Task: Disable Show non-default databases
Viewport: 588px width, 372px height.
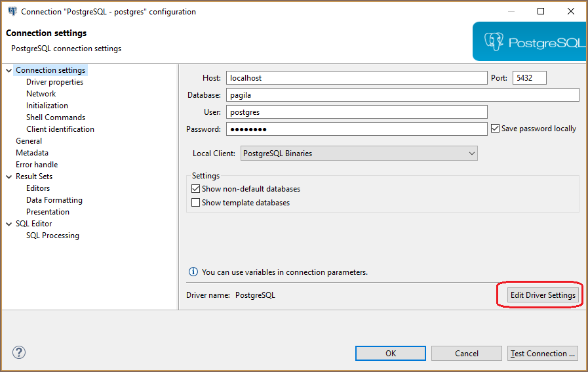Action: [195, 189]
